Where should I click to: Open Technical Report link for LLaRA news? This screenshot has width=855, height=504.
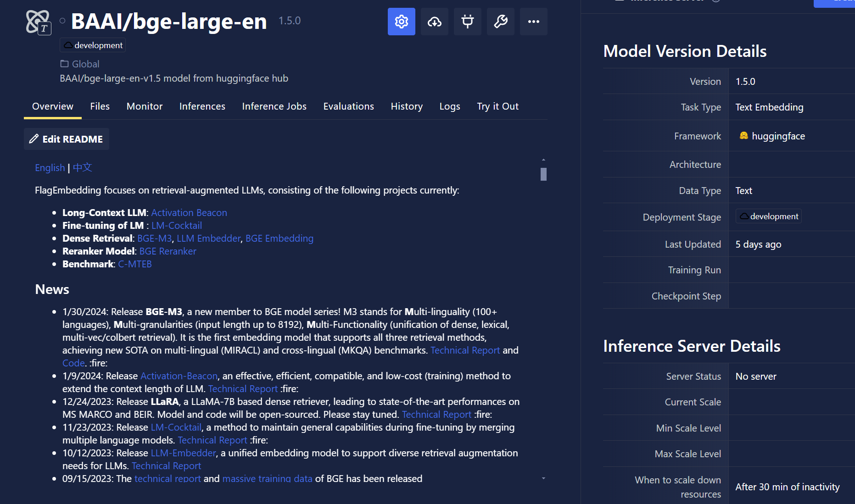coord(437,415)
